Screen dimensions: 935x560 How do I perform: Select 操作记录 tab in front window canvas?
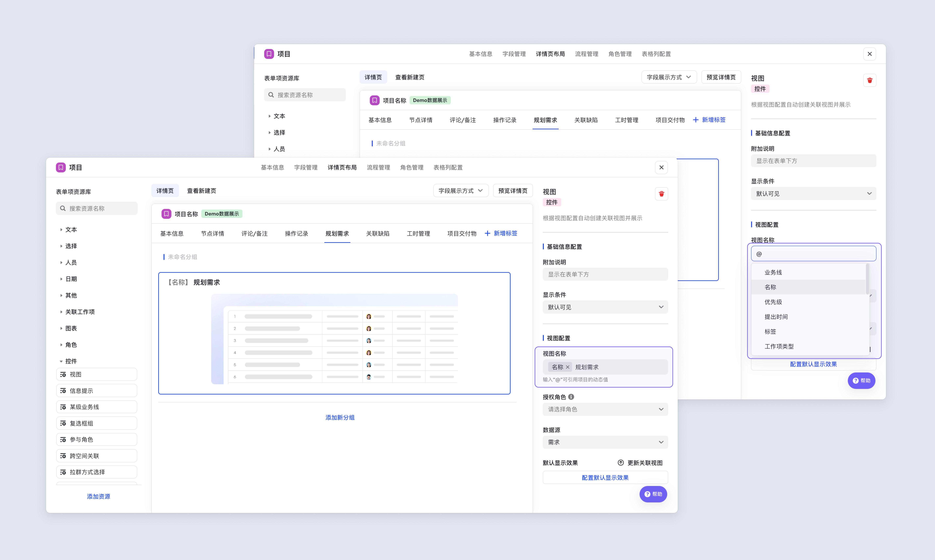pyautogui.click(x=296, y=234)
